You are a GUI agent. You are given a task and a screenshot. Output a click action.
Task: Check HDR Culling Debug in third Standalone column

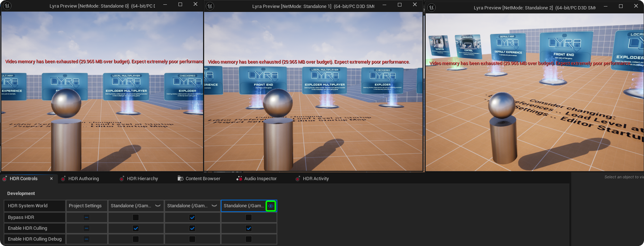(249, 239)
